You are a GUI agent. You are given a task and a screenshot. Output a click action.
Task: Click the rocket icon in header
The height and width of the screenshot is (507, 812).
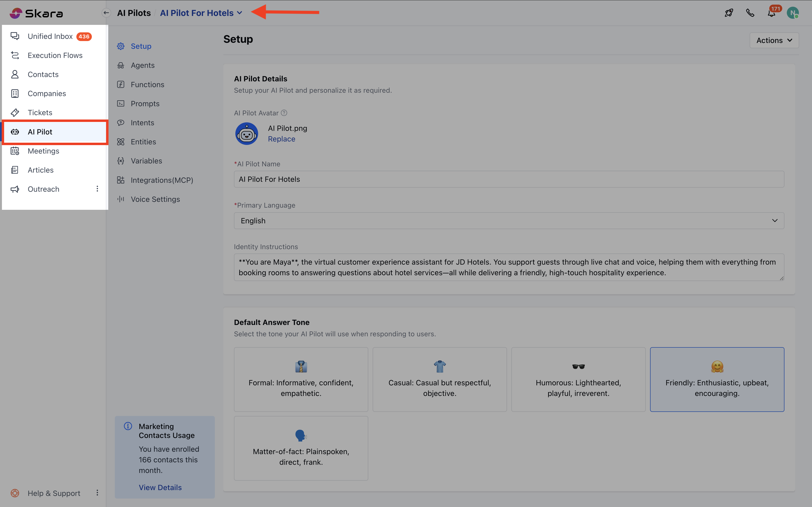click(729, 13)
